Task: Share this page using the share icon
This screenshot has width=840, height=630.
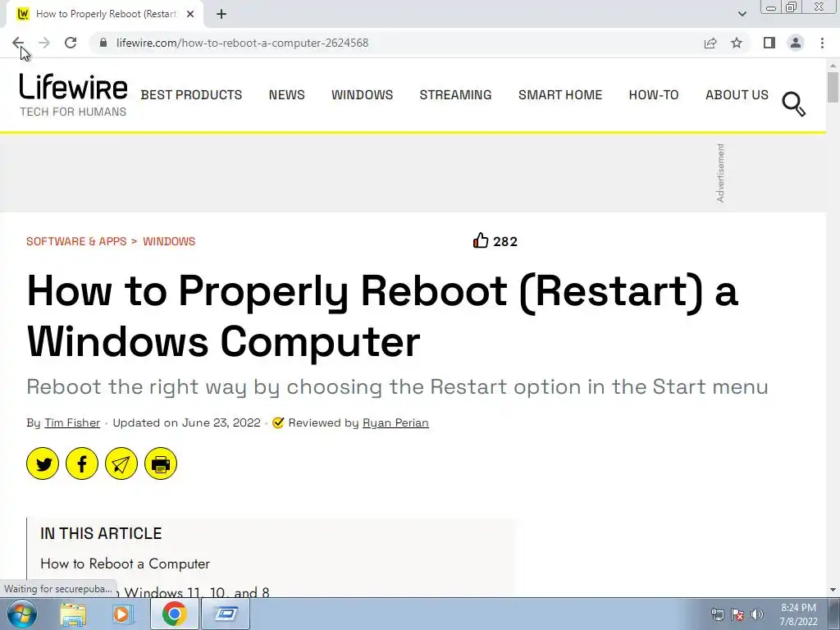Action: point(710,43)
